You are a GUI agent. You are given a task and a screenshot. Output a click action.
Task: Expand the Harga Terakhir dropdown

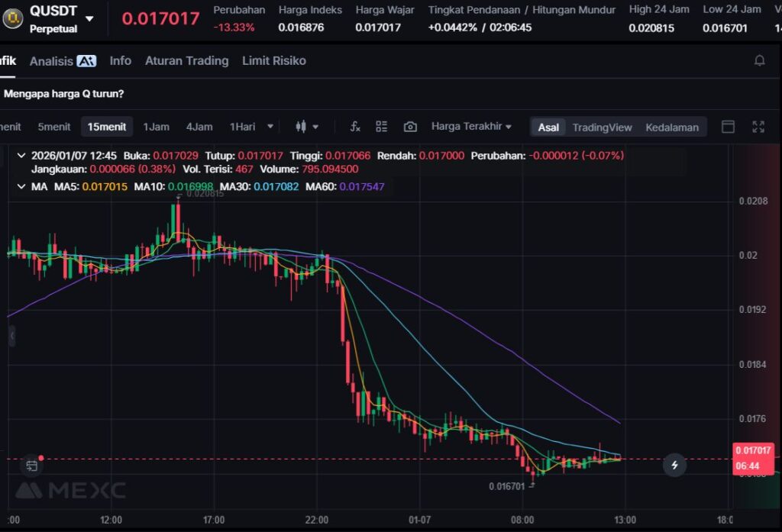(470, 127)
